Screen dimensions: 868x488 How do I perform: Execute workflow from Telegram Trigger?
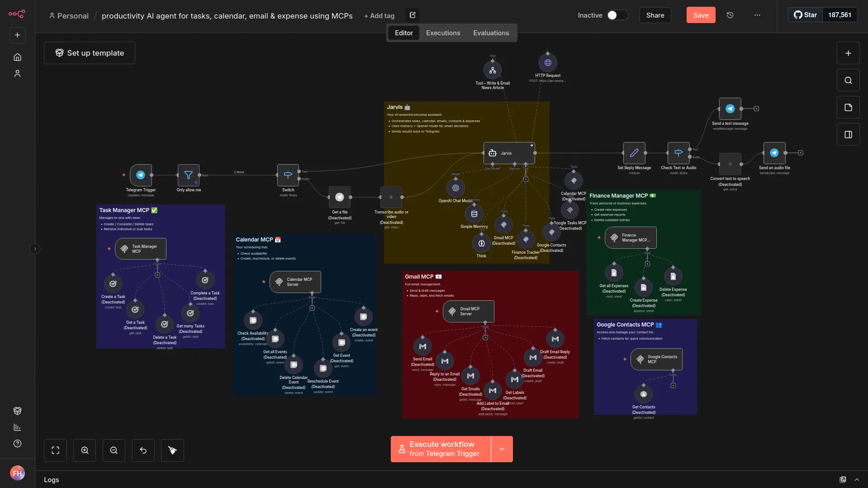(x=441, y=449)
